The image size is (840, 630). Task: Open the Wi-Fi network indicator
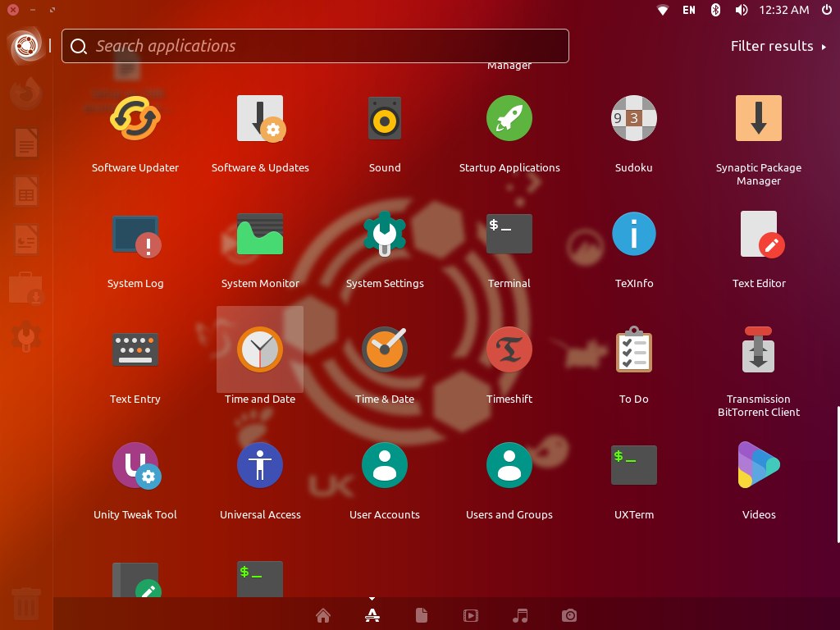[x=663, y=10]
